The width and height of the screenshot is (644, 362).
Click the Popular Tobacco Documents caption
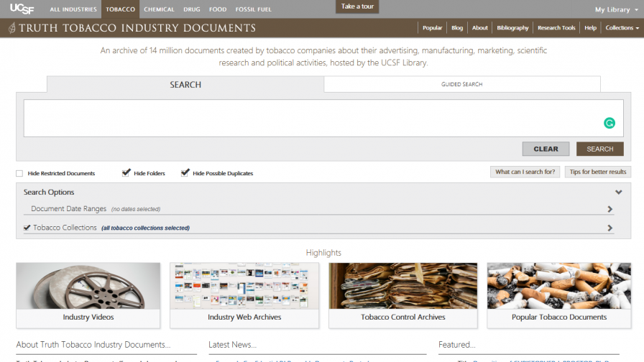(559, 317)
